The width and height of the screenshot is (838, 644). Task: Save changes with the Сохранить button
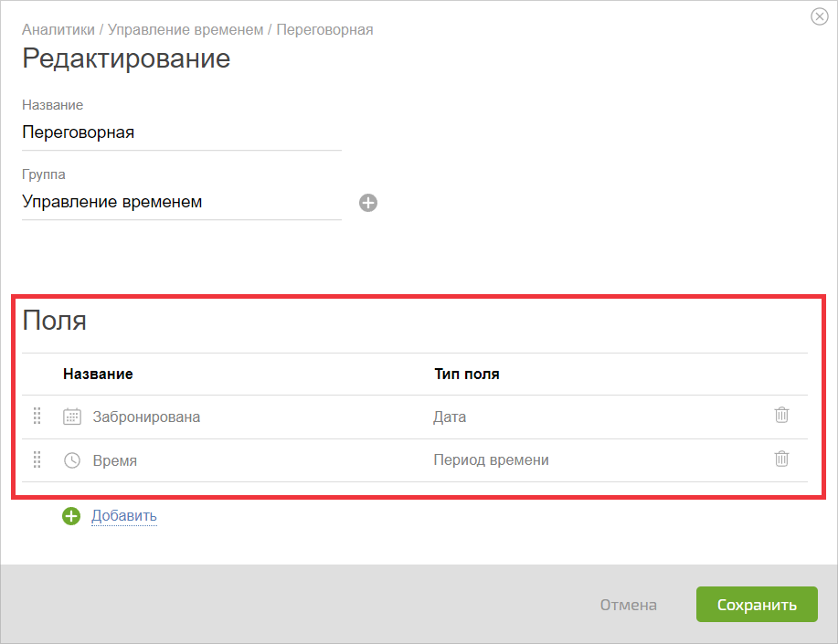(757, 605)
